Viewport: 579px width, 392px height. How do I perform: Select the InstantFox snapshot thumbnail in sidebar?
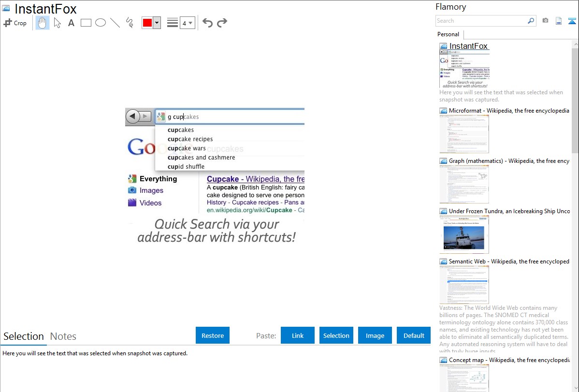coord(464,70)
